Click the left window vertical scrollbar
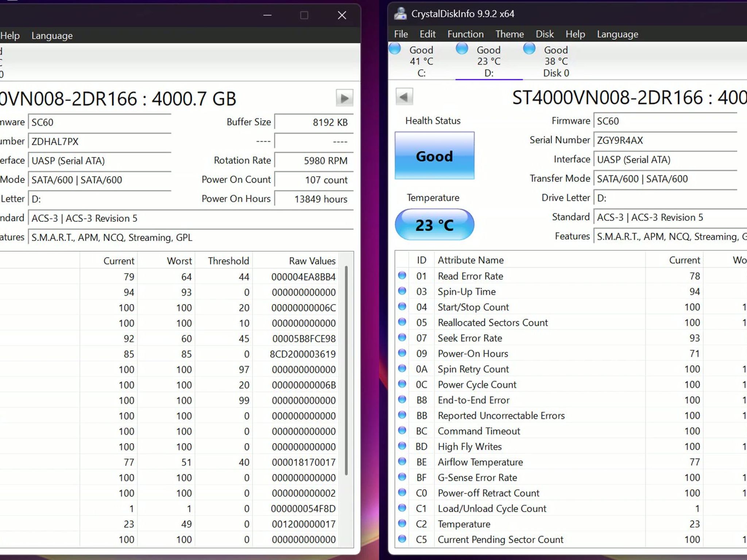The height and width of the screenshot is (560, 747). (346, 370)
